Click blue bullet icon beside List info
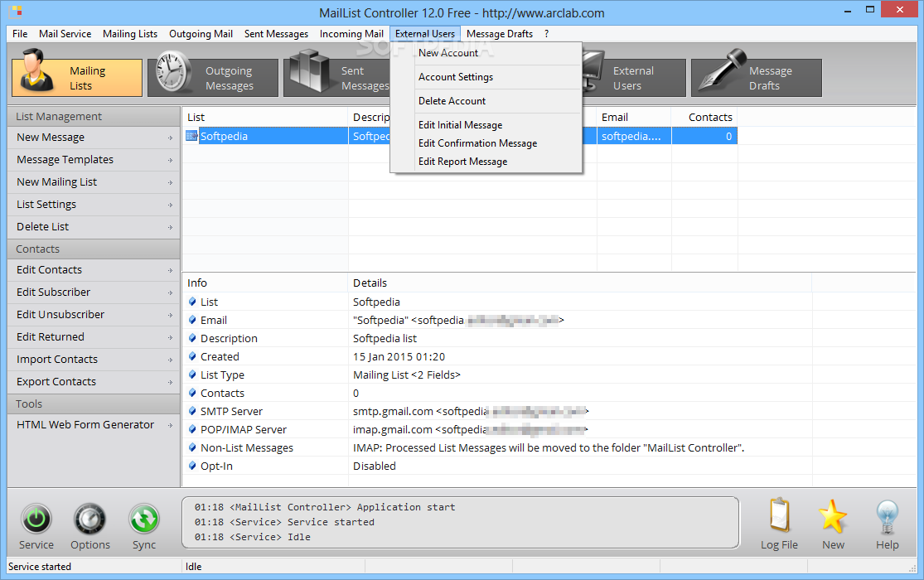This screenshot has height=580, width=924. click(x=192, y=302)
